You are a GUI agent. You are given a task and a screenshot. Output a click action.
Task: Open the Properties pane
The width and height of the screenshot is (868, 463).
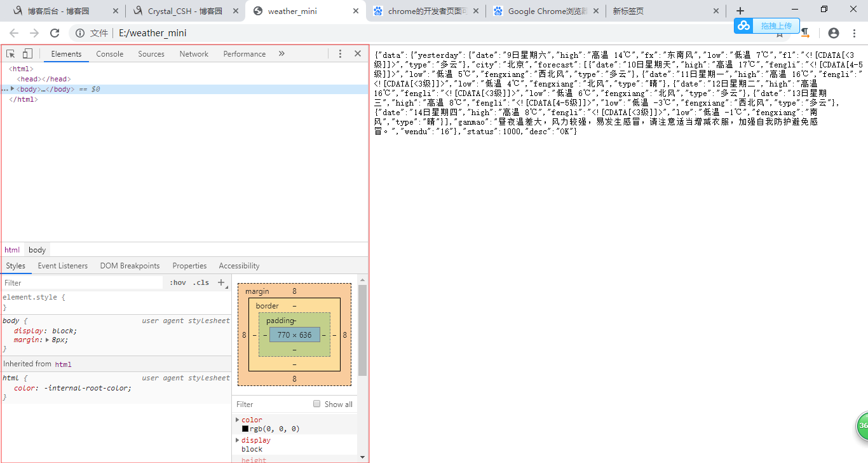tap(189, 266)
